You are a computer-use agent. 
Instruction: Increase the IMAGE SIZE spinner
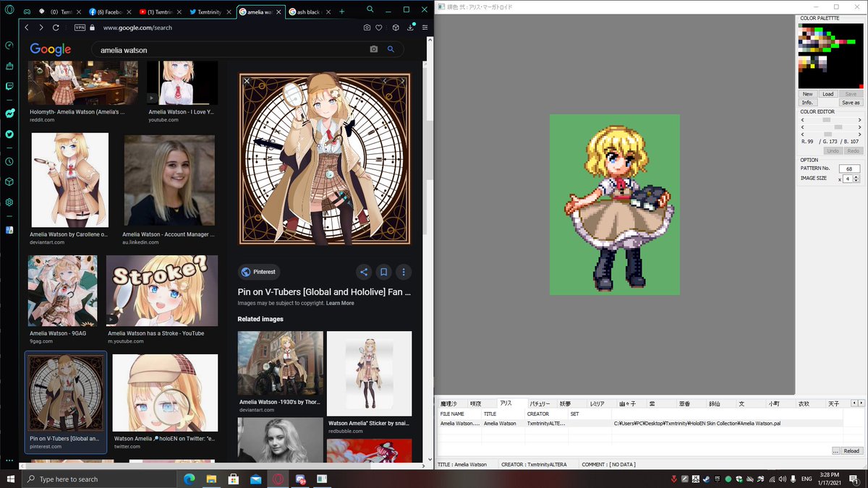click(856, 176)
